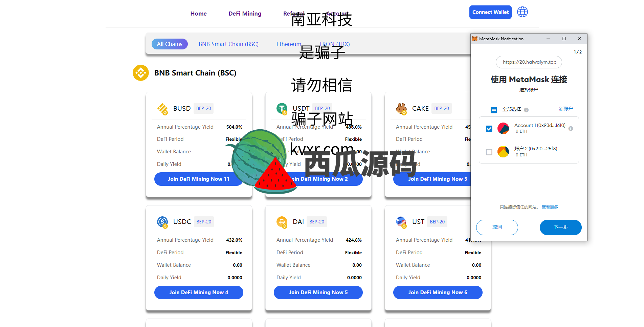Screen dimensions: 644x327
Task: Click the 取消 cancel button
Action: [497, 227]
